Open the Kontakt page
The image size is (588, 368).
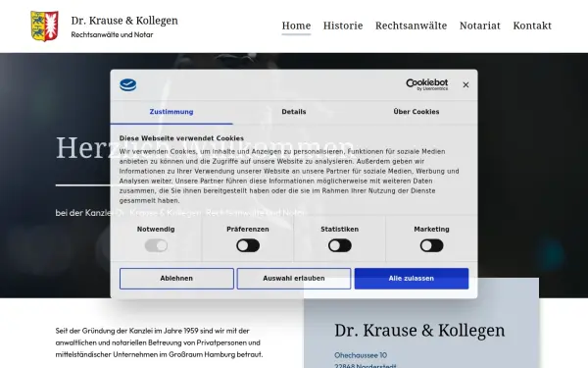point(532,26)
